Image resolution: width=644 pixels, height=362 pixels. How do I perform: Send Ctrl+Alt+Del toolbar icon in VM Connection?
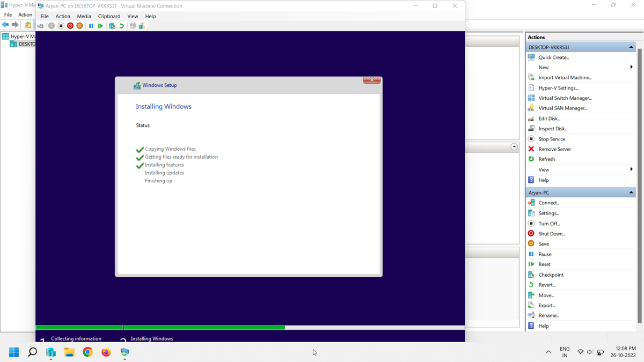pyautogui.click(x=40, y=26)
